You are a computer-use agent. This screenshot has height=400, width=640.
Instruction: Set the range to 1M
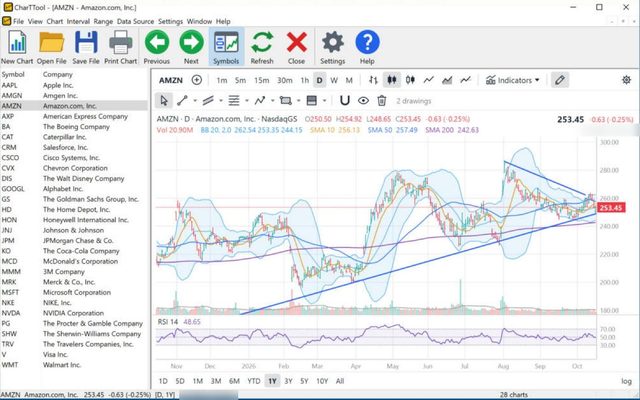[198, 381]
